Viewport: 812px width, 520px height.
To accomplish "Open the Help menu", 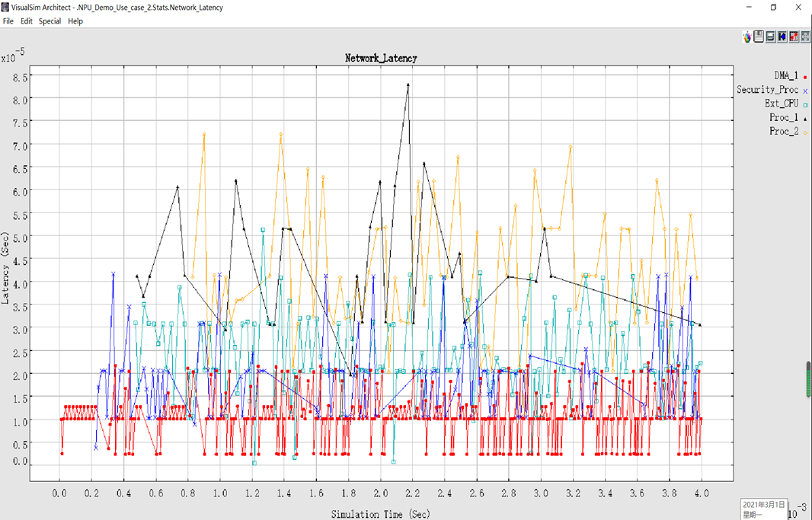I will pyautogui.click(x=75, y=21).
